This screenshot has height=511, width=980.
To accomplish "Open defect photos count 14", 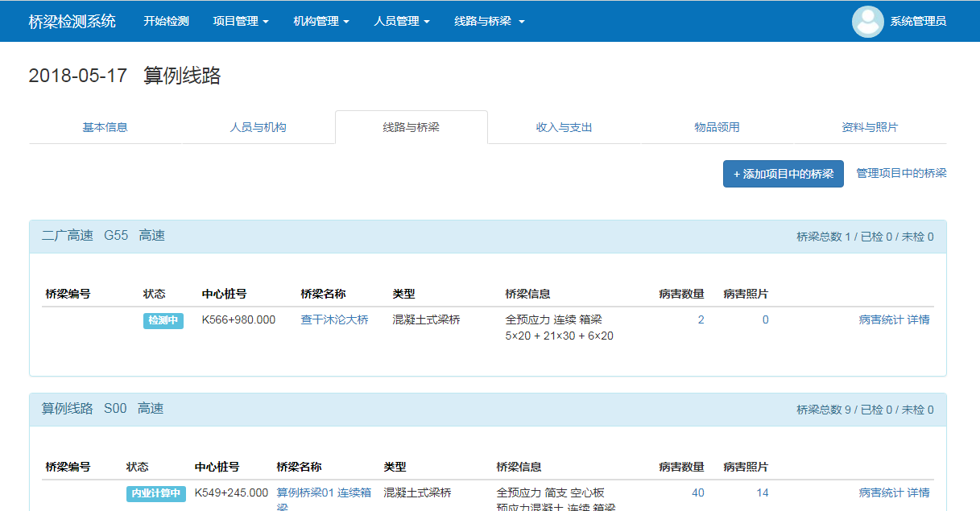I will click(762, 492).
